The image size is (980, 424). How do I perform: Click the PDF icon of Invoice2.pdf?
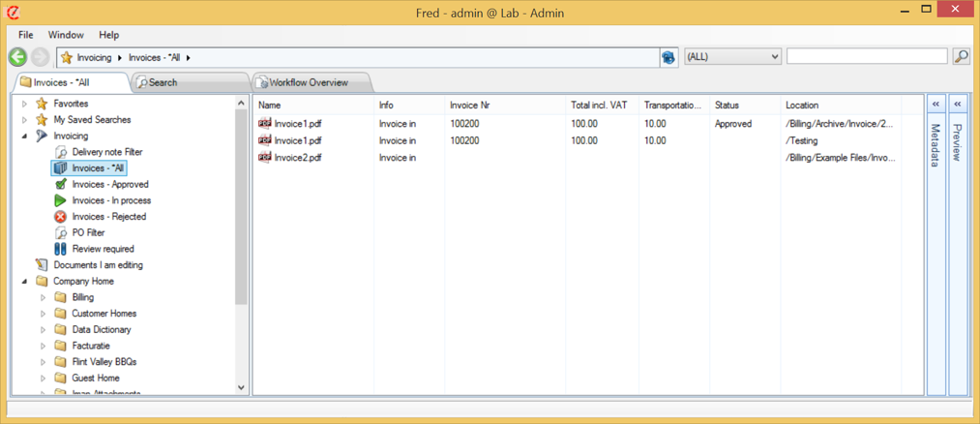(x=265, y=157)
